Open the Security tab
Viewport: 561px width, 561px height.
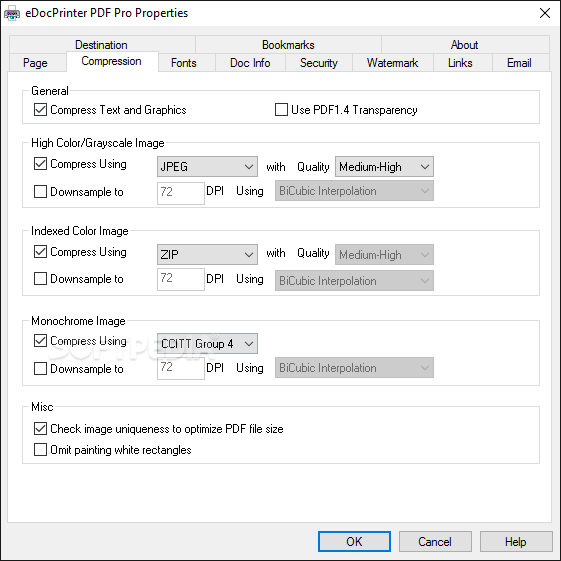click(319, 63)
